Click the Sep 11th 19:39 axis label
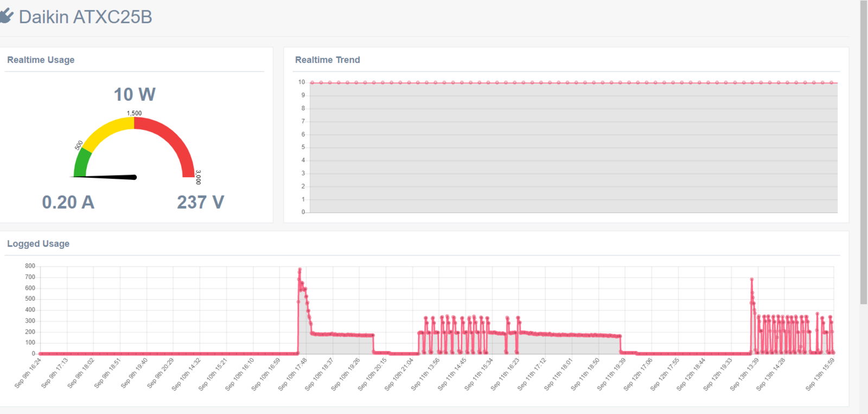This screenshot has height=414, width=868. pyautogui.click(x=611, y=374)
